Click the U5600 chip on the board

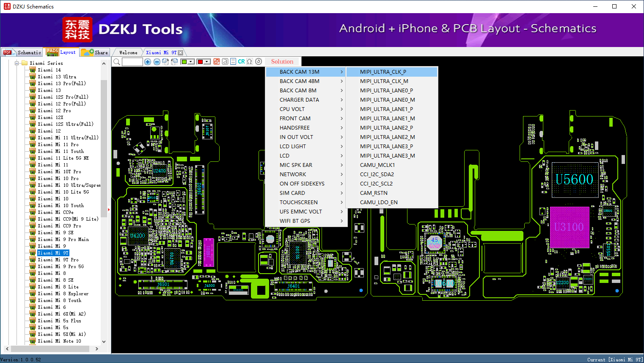coord(575,180)
